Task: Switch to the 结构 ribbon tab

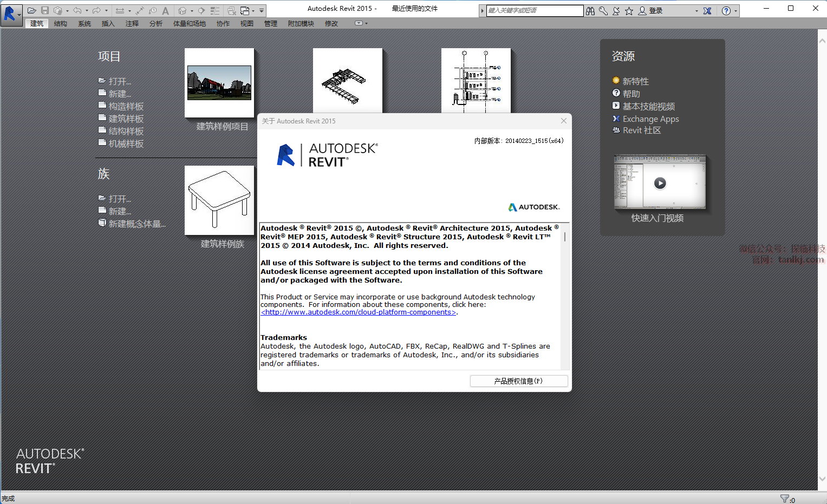Action: coord(61,23)
